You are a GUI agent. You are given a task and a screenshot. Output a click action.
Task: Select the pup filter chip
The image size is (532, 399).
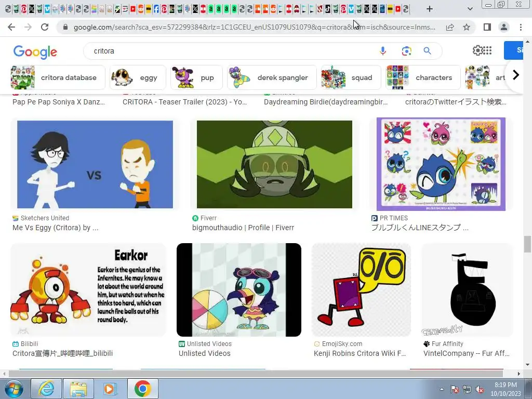(x=196, y=78)
